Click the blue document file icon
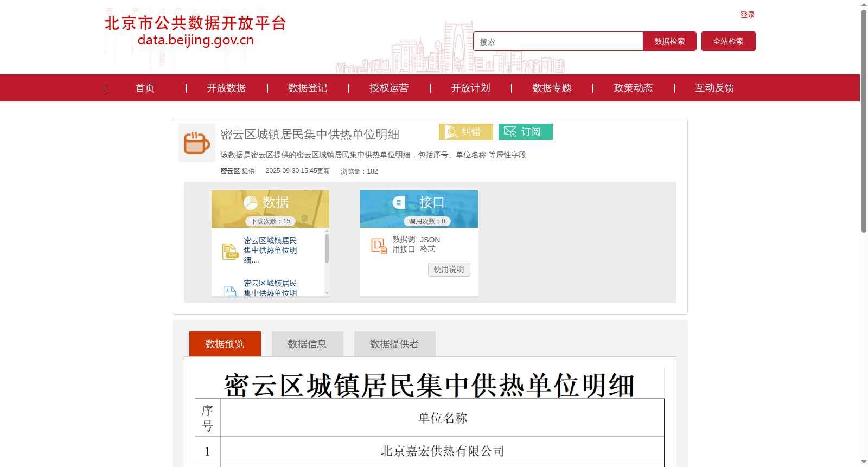 click(x=230, y=291)
